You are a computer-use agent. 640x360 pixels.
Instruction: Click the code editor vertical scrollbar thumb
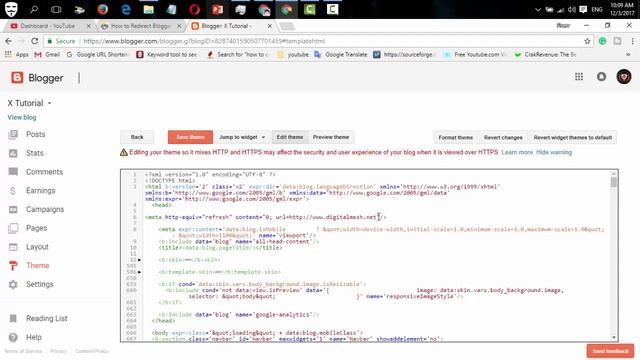coord(613,182)
